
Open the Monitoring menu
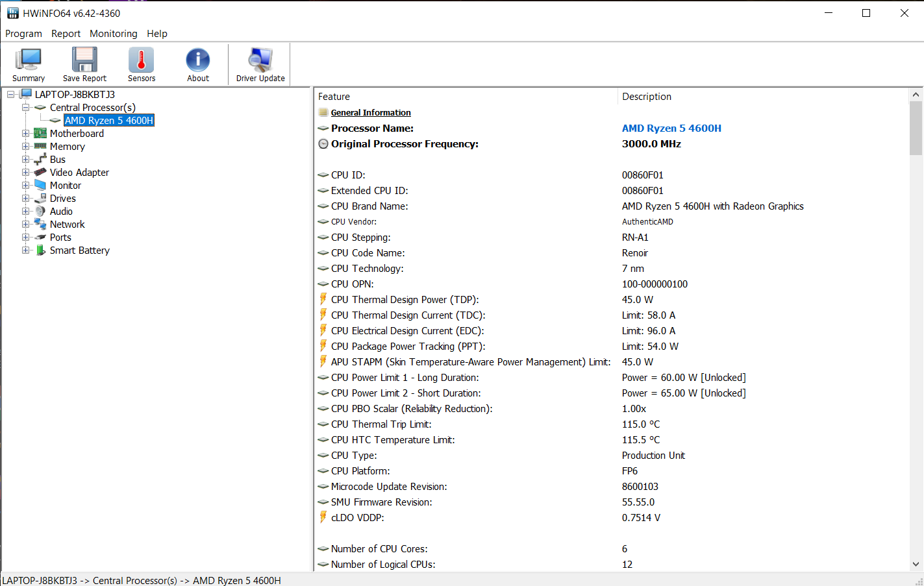tap(114, 34)
